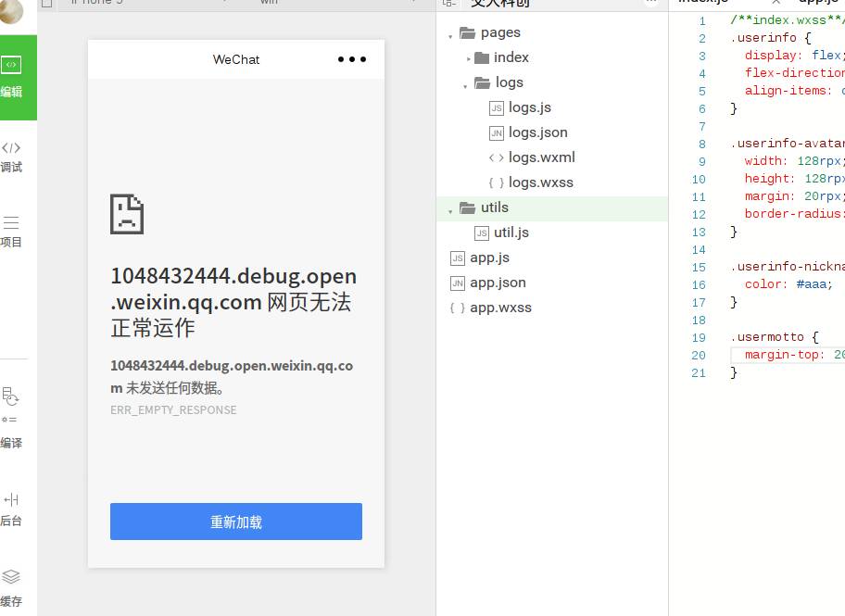Expand the index folder arrow
The image size is (845, 616).
[x=469, y=58]
